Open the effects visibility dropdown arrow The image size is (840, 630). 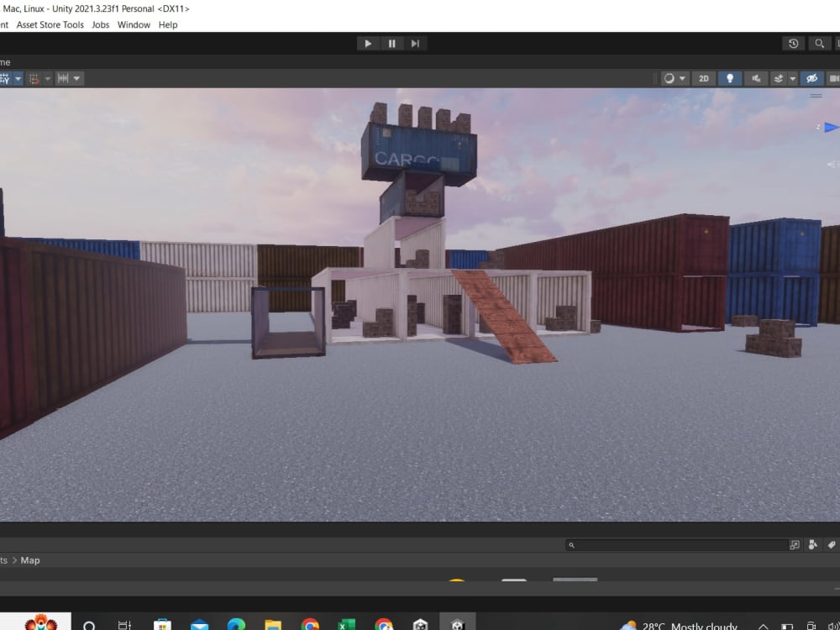coord(791,78)
